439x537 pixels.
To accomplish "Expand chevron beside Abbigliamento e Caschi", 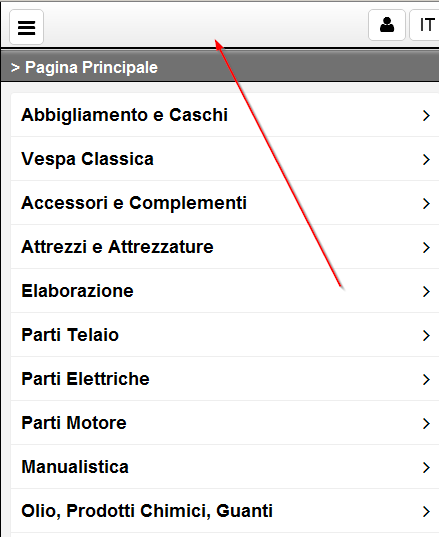I will click(x=426, y=116).
